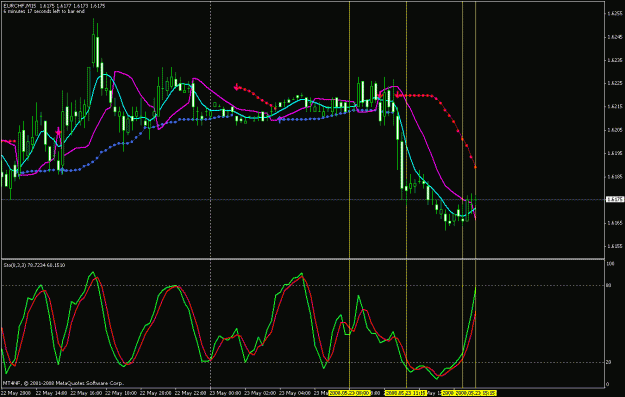Image resolution: width=625 pixels, height=397 pixels.
Task: Select the yellow 2008.05.23 11:15 line label
Action: pyautogui.click(x=406, y=393)
